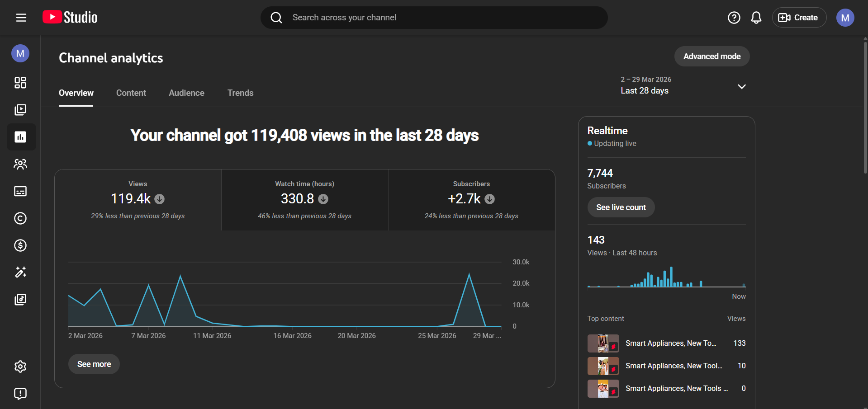Viewport: 868px width, 409px height.
Task: Open the Community sidebar icon
Action: 20,164
